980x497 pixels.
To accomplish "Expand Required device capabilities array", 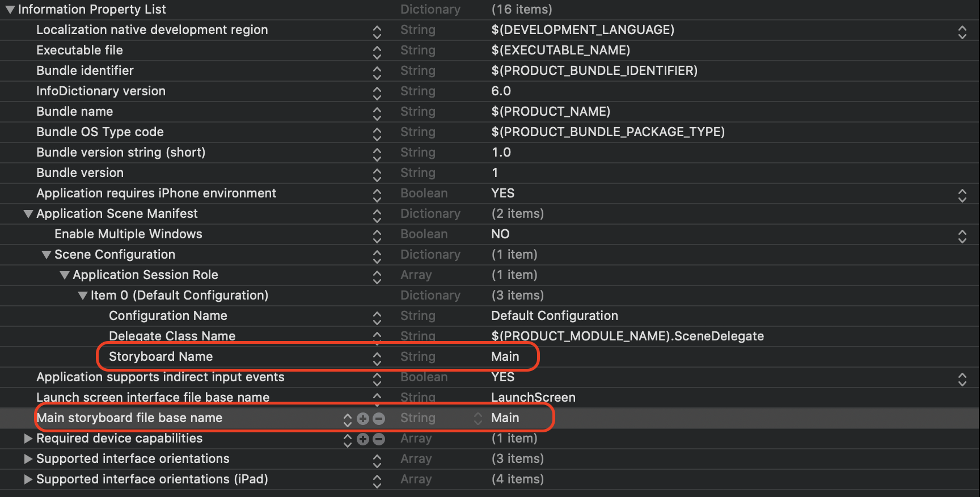I will click(28, 439).
